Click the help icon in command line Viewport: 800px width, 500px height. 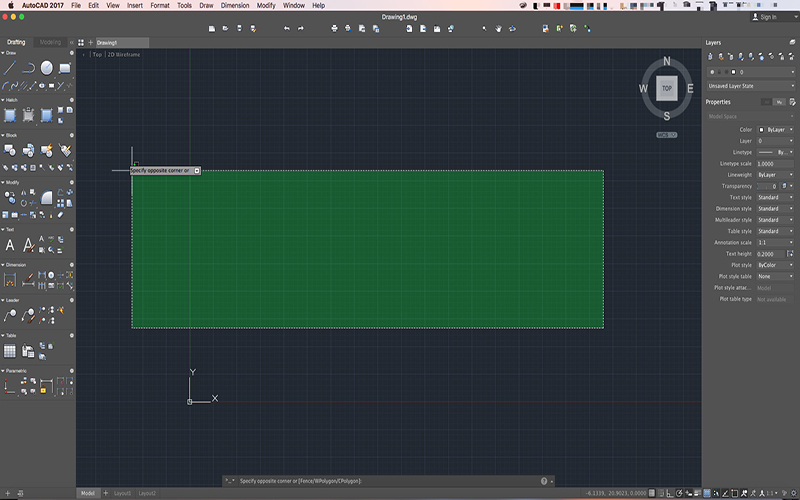(x=544, y=481)
